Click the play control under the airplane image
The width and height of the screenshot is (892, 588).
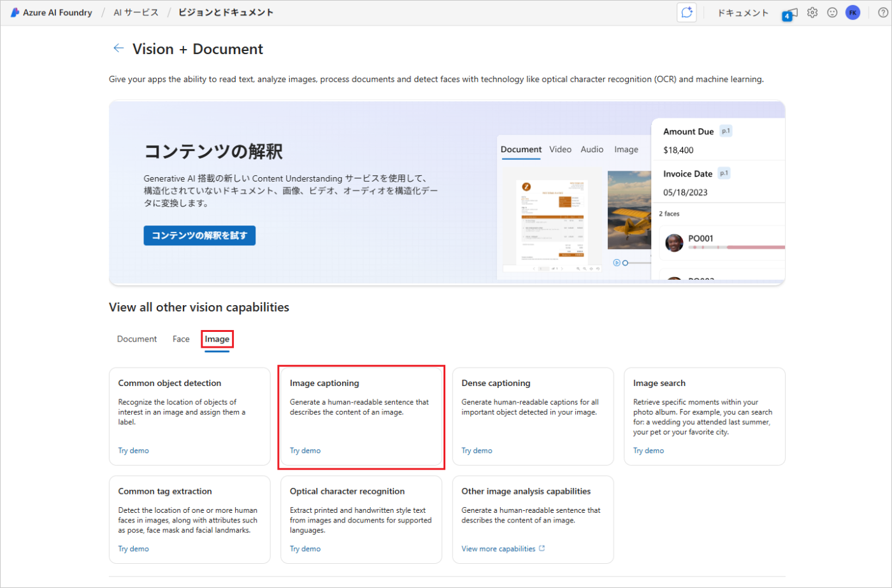617,262
